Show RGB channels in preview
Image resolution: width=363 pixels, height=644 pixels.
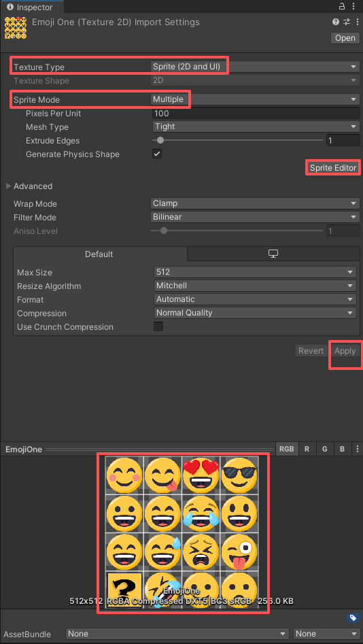tap(287, 450)
